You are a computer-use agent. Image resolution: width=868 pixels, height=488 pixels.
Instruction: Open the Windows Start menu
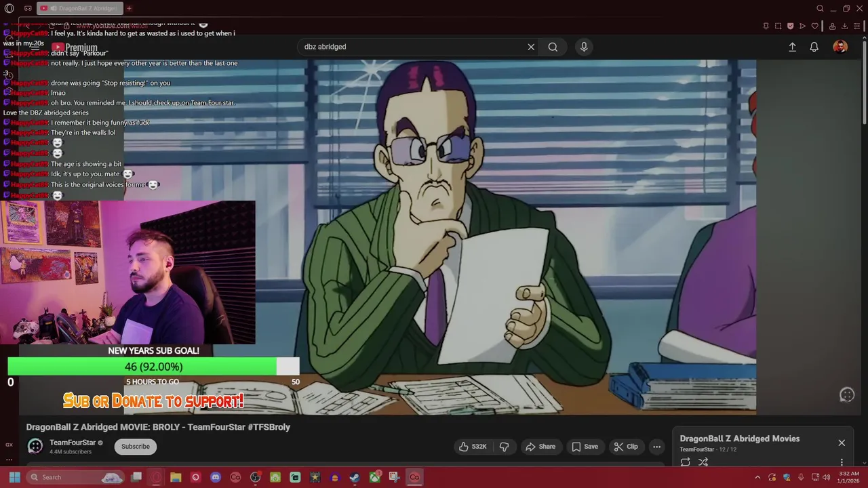click(14, 477)
